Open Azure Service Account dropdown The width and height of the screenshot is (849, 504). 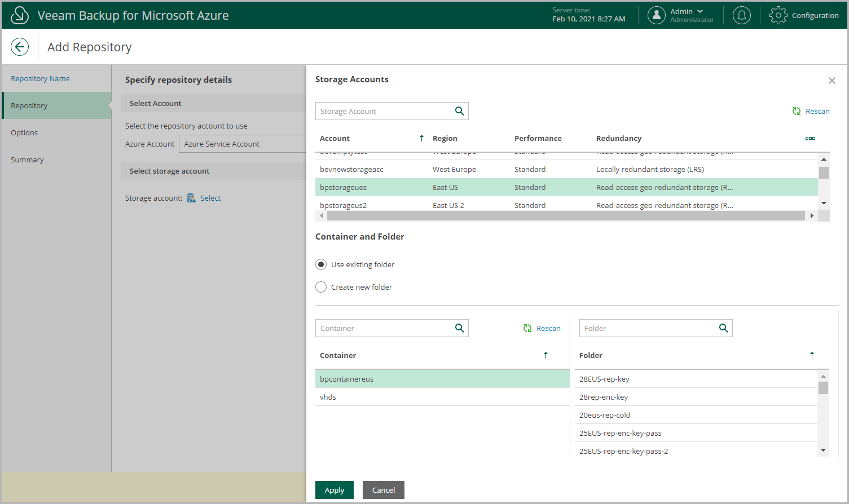[243, 144]
